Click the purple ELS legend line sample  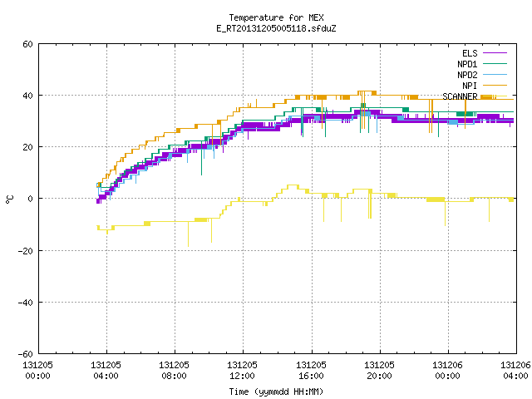[495, 53]
